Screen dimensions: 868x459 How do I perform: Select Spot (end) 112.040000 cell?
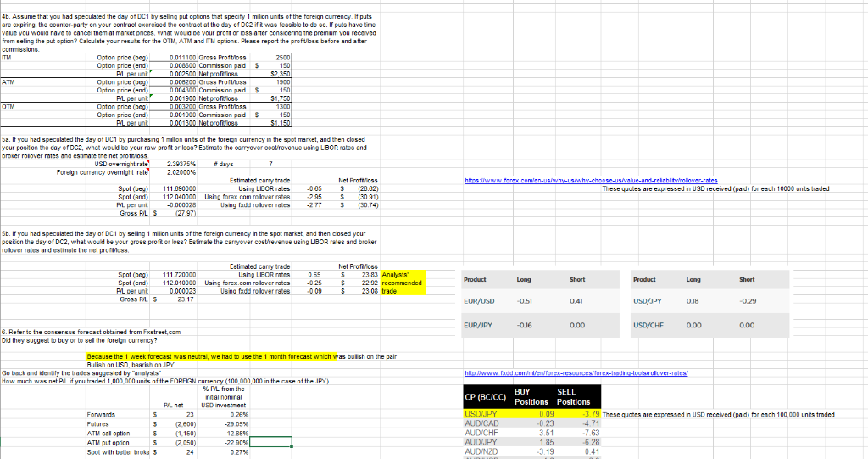173,197
